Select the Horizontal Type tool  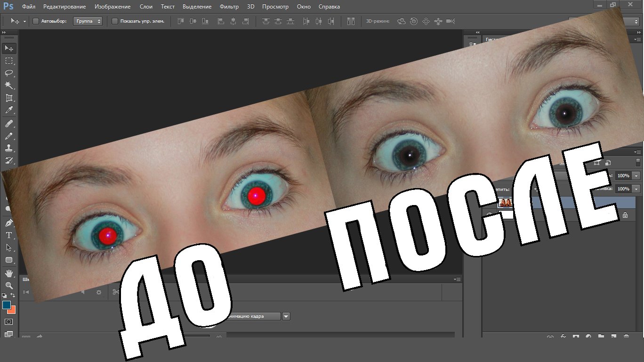click(9, 235)
